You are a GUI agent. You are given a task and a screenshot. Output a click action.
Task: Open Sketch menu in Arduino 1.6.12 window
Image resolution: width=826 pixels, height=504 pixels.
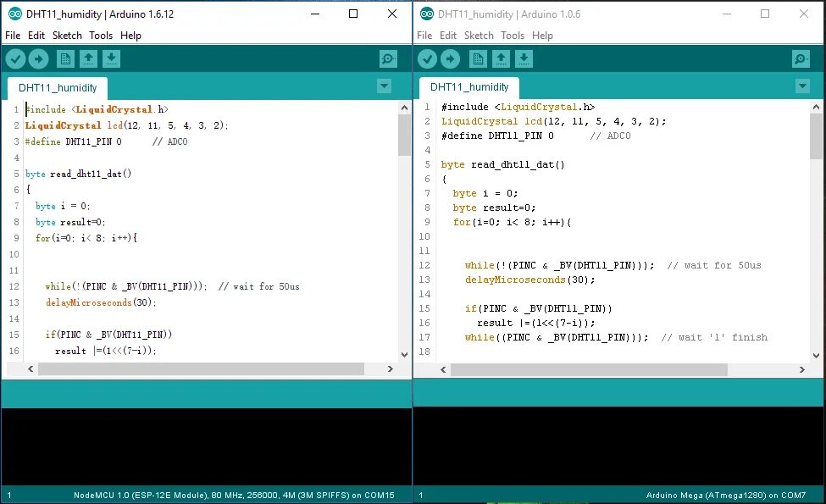click(x=67, y=36)
